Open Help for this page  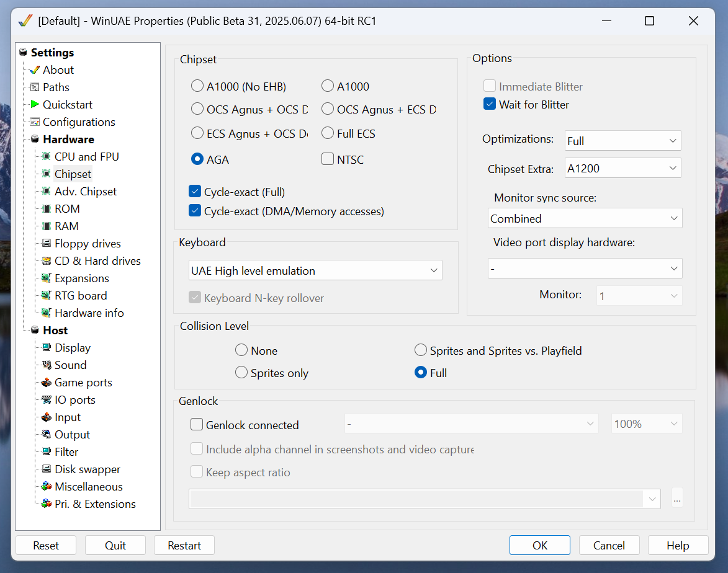click(678, 545)
